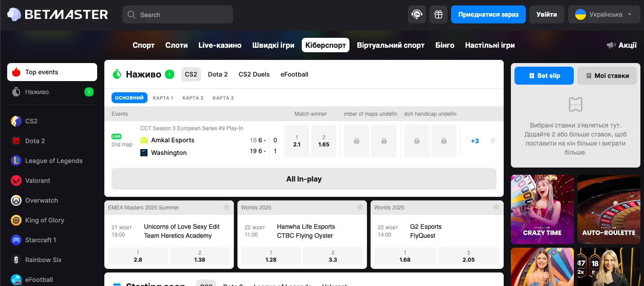Image resolution: width=644 pixels, height=286 pixels.
Task: Select the Dota 2 sidebar icon
Action: (16, 141)
